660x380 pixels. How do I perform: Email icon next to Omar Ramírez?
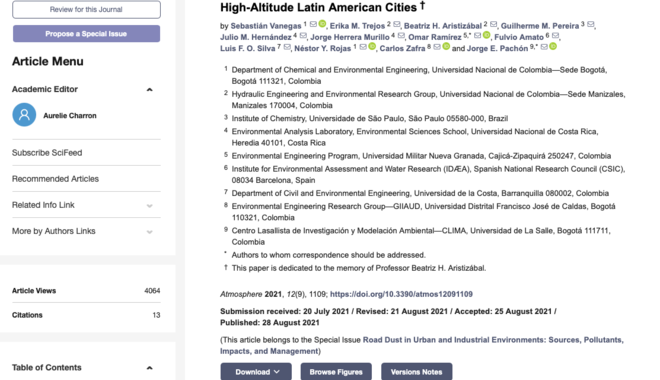(x=477, y=36)
